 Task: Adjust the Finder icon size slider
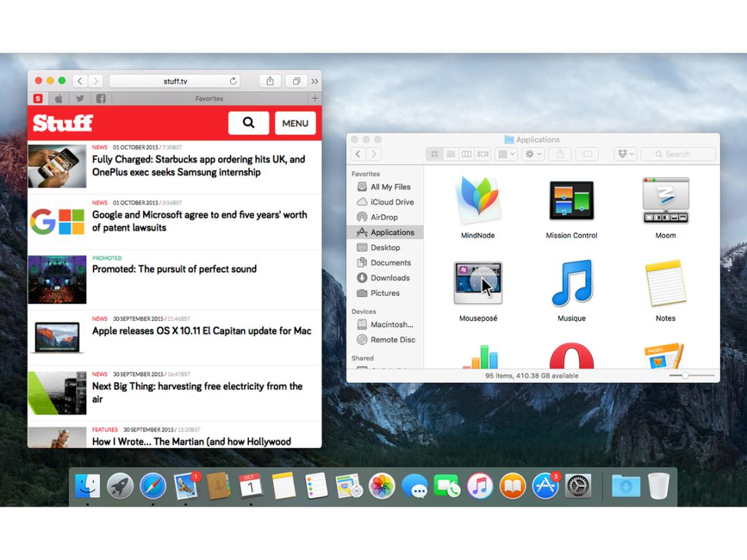(x=685, y=375)
